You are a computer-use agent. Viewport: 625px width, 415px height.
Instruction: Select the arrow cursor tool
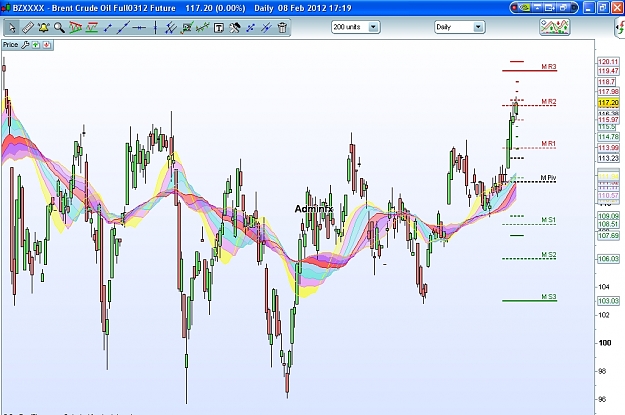point(12,28)
